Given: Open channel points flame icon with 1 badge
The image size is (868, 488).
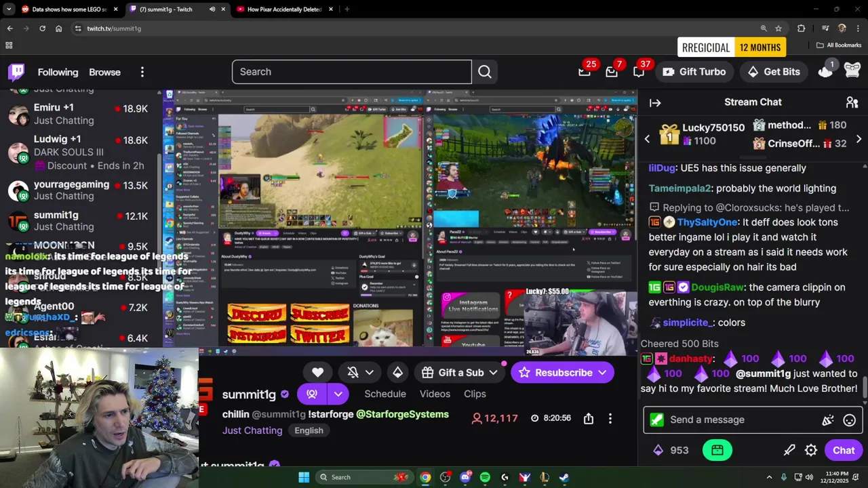Looking at the screenshot, I should (825, 70).
